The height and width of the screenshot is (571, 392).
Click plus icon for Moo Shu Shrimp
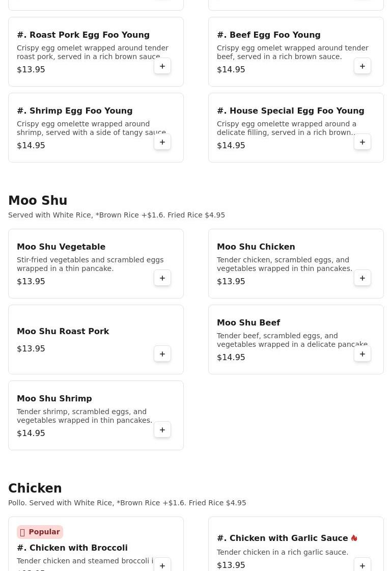[x=162, y=430]
